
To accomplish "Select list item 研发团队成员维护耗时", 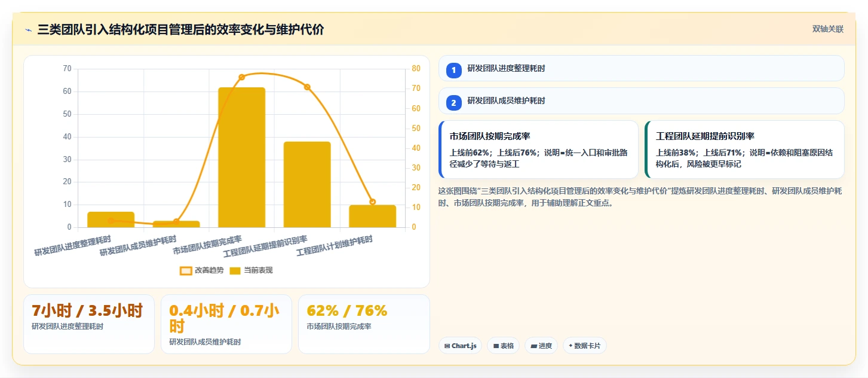I will point(642,100).
